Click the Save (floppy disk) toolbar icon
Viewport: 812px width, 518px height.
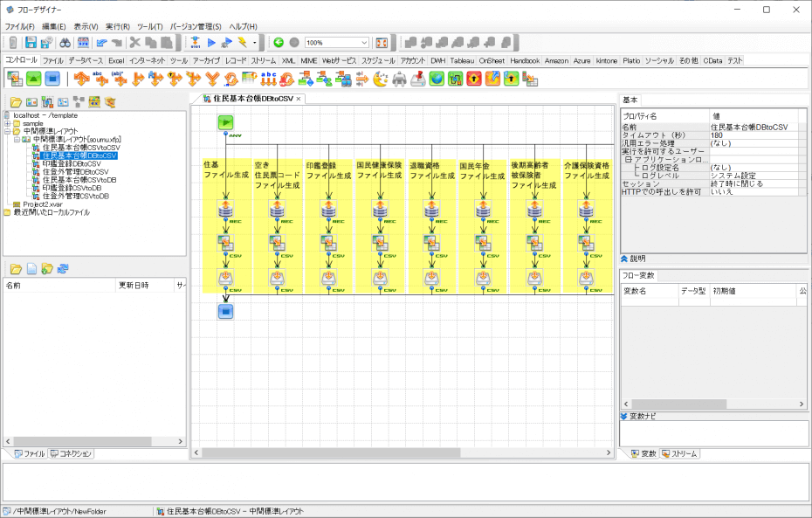tap(31, 43)
